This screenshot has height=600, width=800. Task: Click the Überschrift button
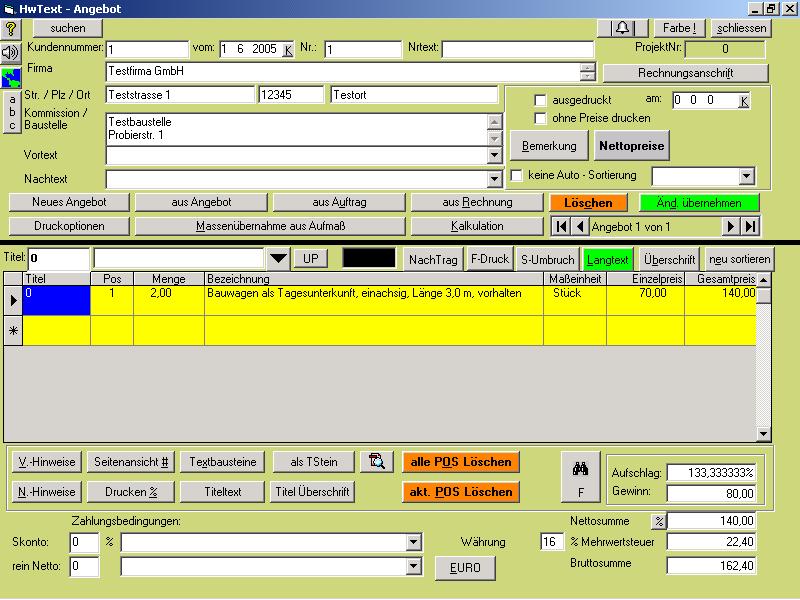(x=669, y=259)
